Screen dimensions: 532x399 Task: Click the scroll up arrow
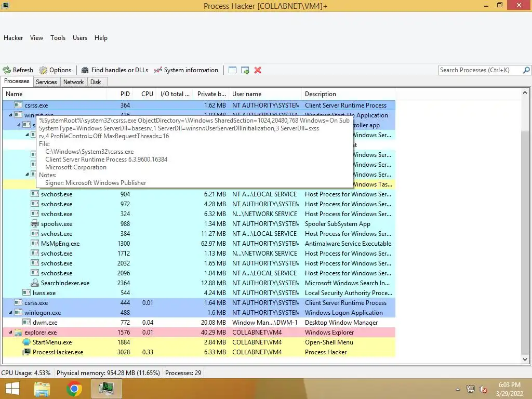tap(525, 92)
